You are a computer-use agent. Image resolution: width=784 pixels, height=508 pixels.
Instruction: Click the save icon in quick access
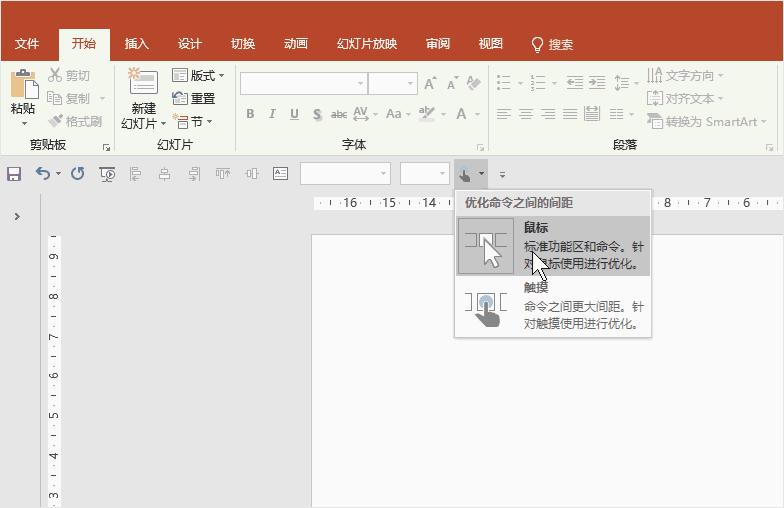(14, 174)
